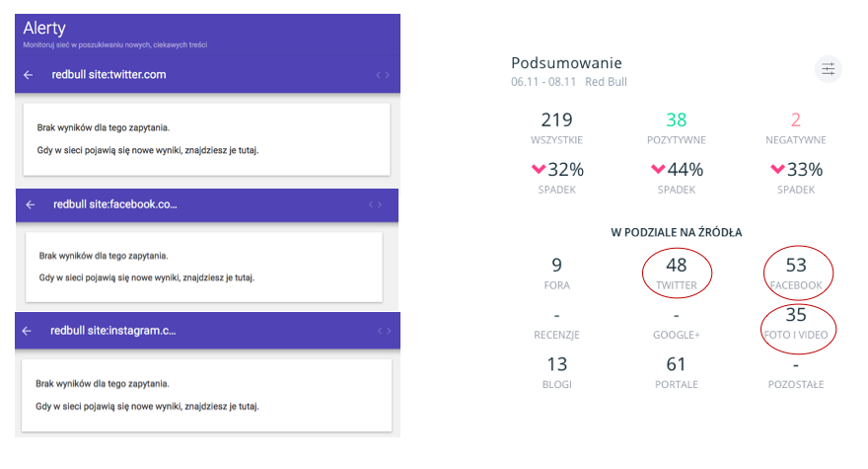View the 38 Pozytywne mentions

click(676, 120)
